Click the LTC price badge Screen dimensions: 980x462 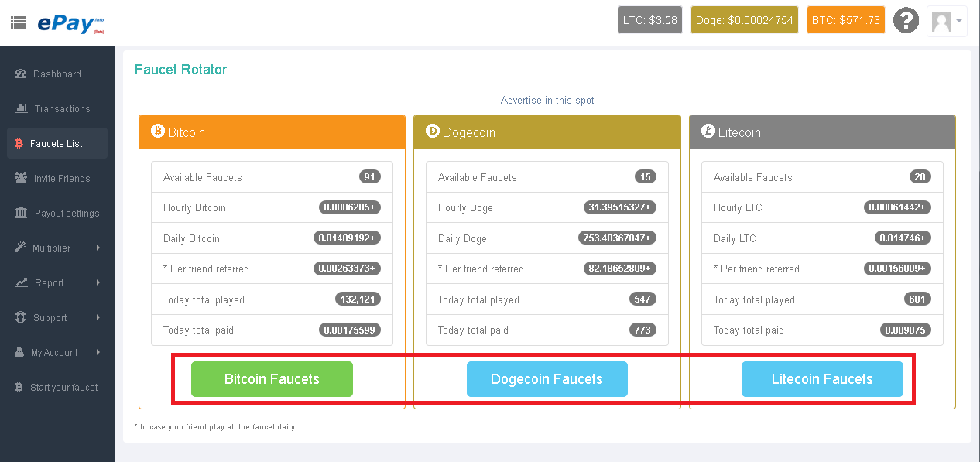650,20
